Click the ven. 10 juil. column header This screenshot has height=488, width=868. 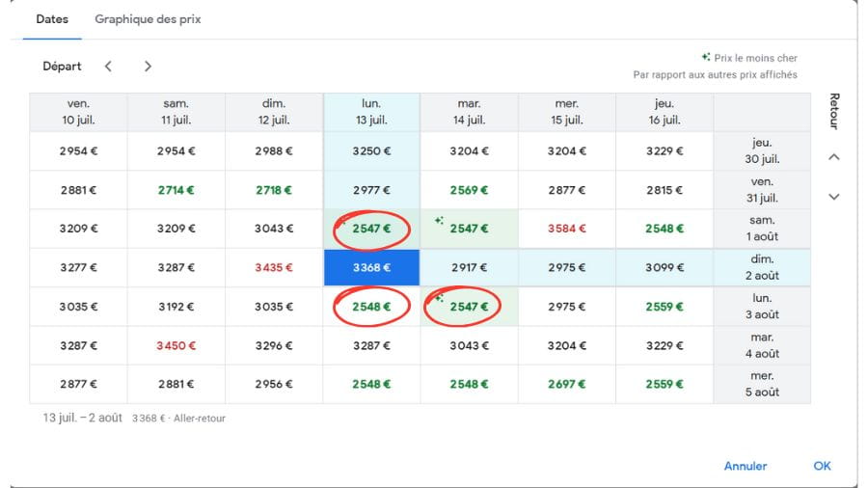[x=78, y=112]
